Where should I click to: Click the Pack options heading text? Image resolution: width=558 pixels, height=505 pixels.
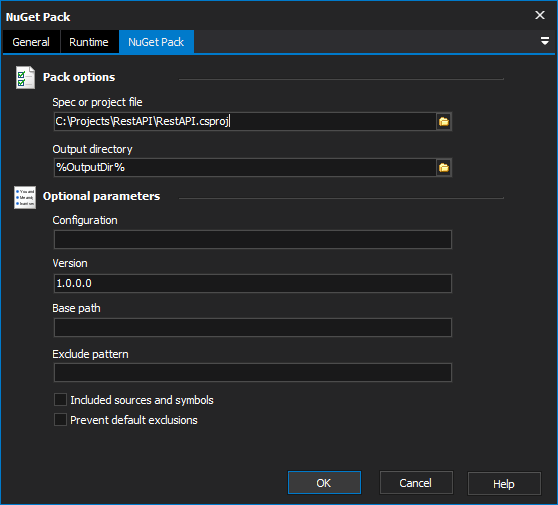pyautogui.click(x=79, y=77)
